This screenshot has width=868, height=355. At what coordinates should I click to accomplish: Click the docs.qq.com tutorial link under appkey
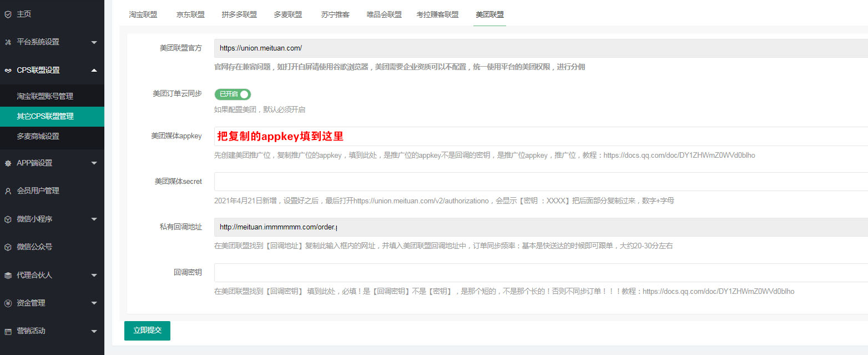pos(679,156)
